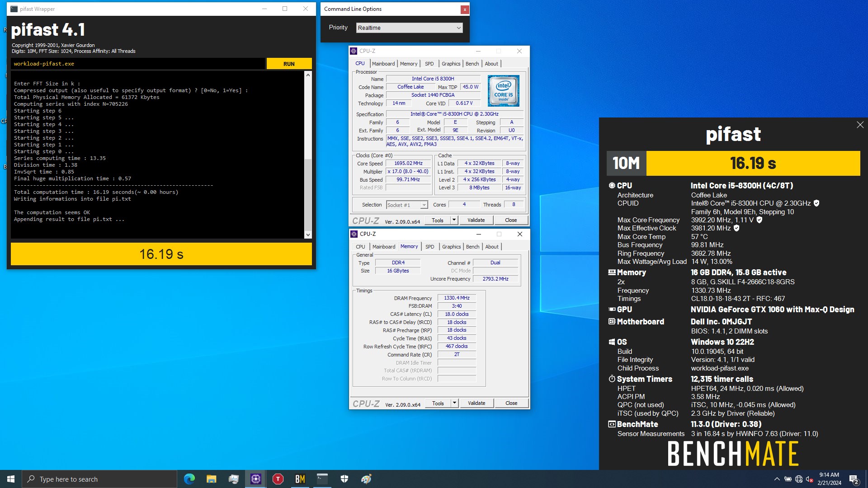Click Windows OS icon in BenchMate panel

[612, 342]
